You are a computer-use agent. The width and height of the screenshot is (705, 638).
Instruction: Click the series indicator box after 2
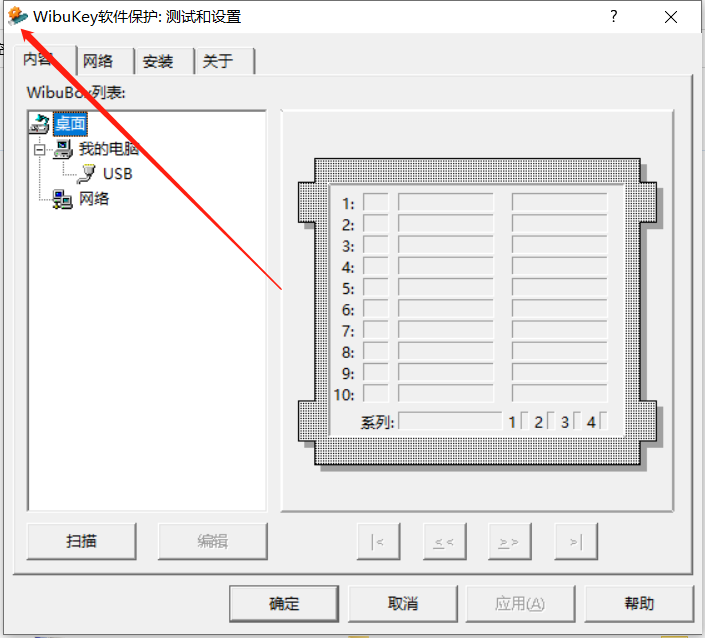coord(551,421)
